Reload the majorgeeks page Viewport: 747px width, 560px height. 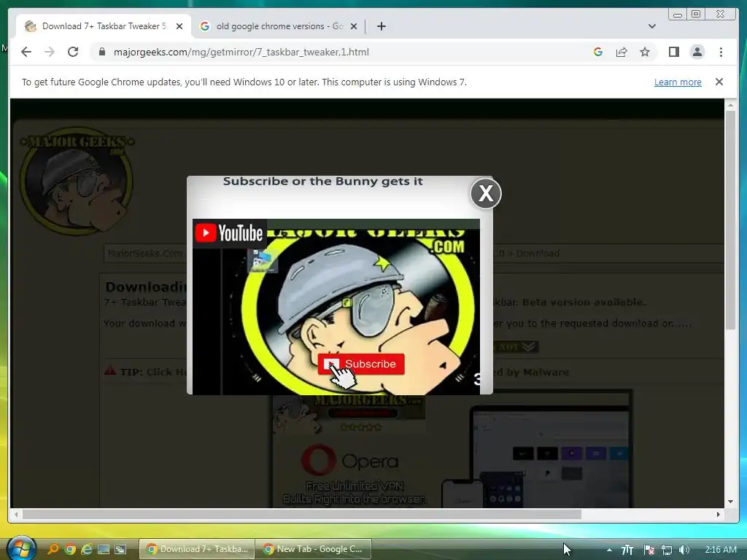click(73, 52)
